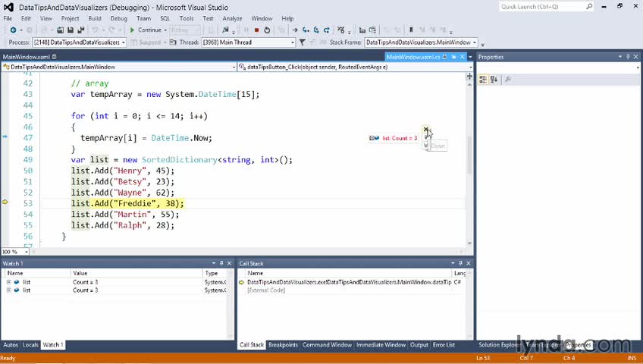Screen dimensions: 643x364
Task: Click the Categorized view icon in Properties
Action: [x=483, y=80]
